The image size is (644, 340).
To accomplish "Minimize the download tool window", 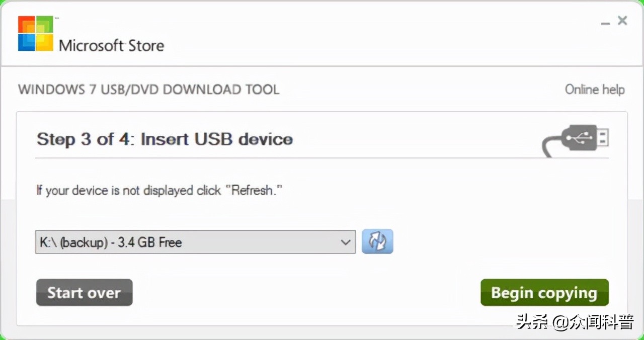I will (606, 22).
